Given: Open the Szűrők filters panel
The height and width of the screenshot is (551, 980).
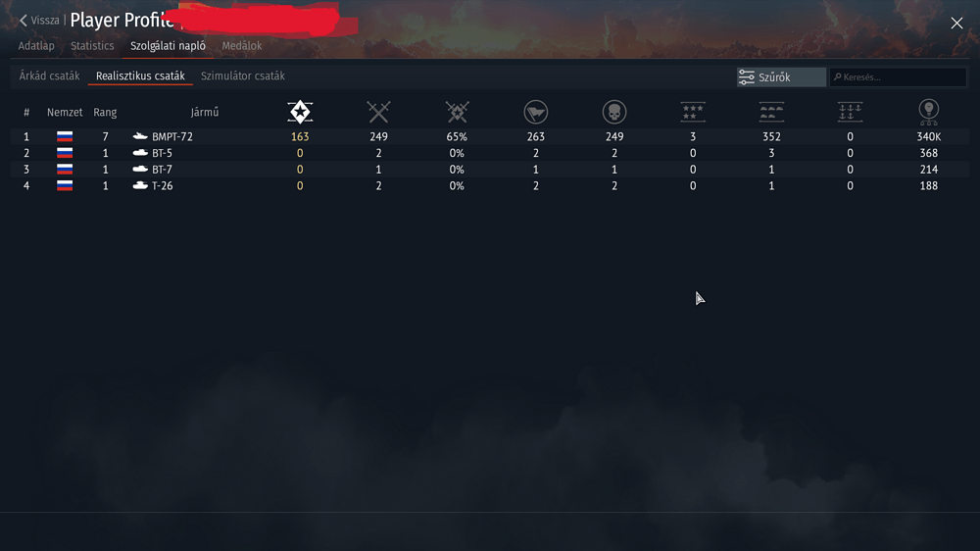Looking at the screenshot, I should 781,76.
